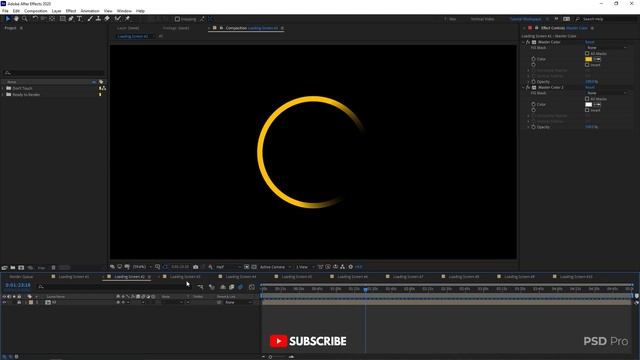Click the take snapshot camera icon
This screenshot has height=360, width=640.
pyautogui.click(x=196, y=267)
